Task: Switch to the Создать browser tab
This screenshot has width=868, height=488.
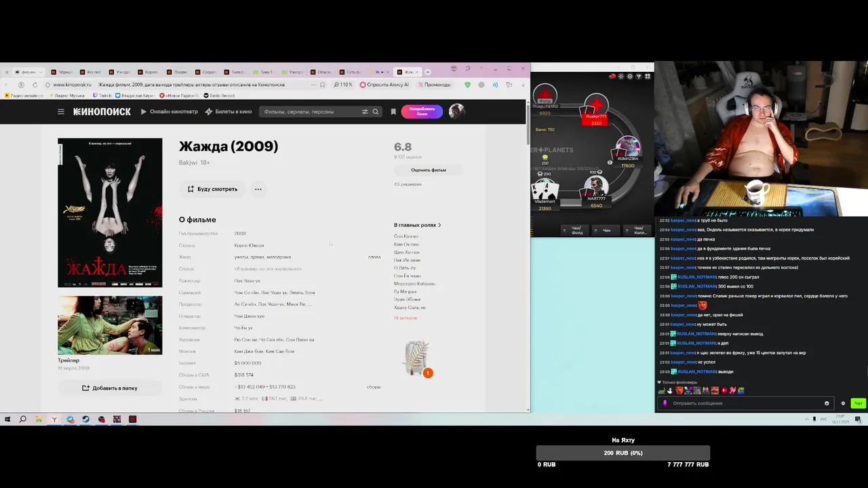Action: click(206, 72)
